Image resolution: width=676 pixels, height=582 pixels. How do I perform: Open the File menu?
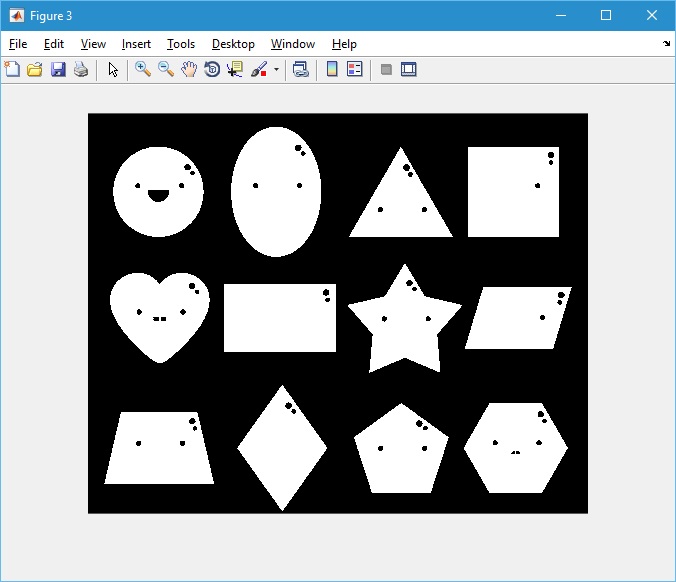(18, 44)
